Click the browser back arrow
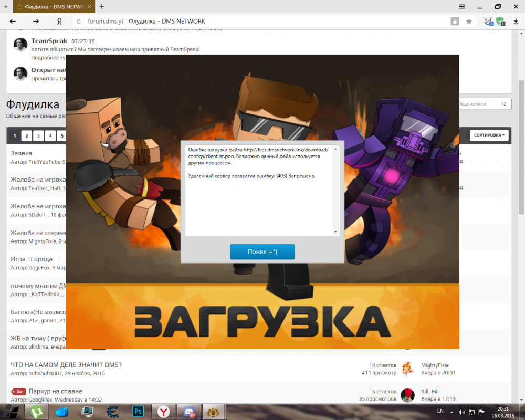Viewport: 525px width, 420px height. click(13, 22)
